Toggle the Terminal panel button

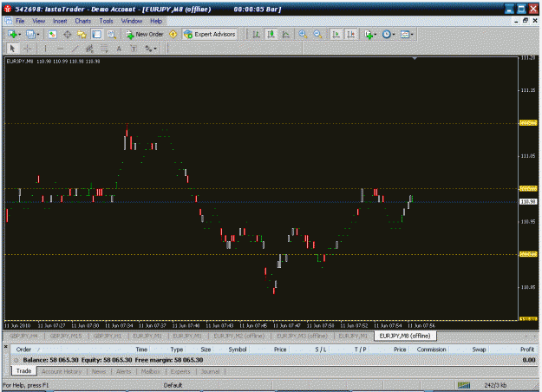97,34
